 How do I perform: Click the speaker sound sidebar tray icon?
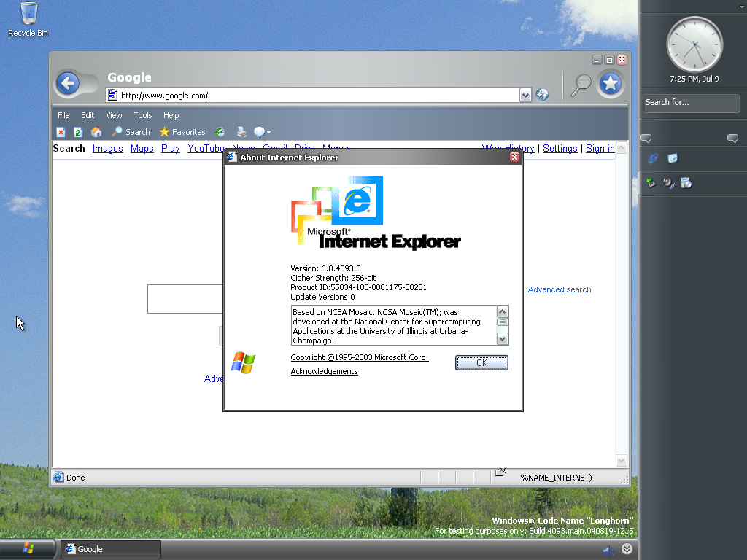[669, 183]
